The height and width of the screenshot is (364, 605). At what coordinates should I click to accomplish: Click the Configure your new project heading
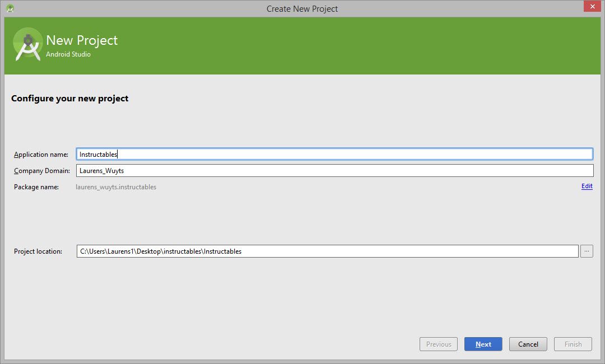(x=69, y=98)
